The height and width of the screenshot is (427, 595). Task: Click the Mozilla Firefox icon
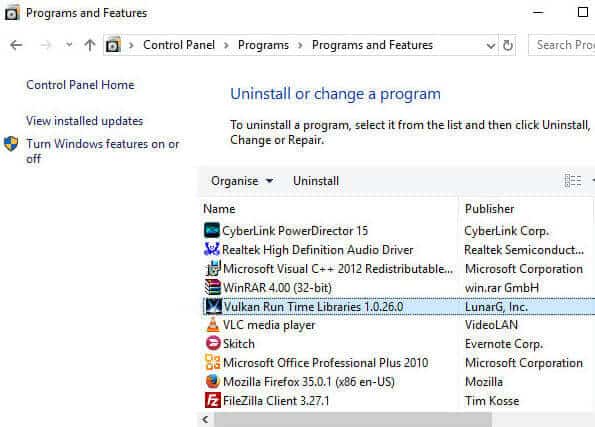pos(212,381)
